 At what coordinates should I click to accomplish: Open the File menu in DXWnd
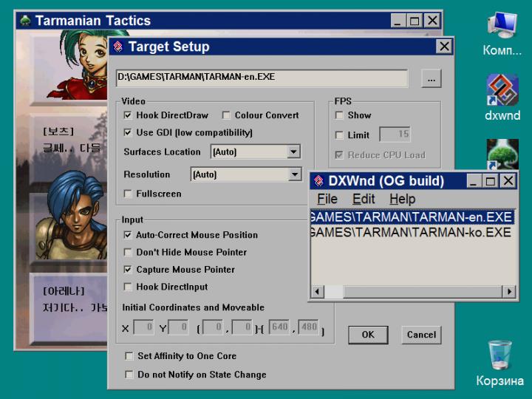[x=327, y=199]
